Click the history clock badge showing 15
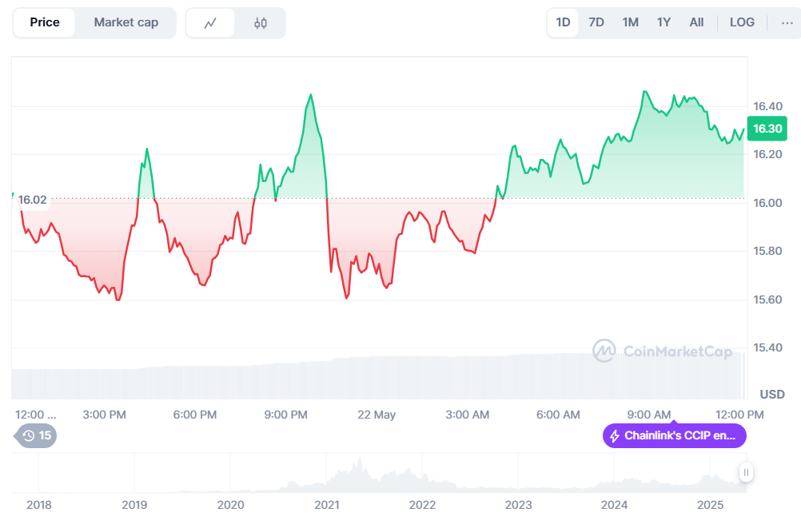This screenshot has height=532, width=801. (x=36, y=435)
